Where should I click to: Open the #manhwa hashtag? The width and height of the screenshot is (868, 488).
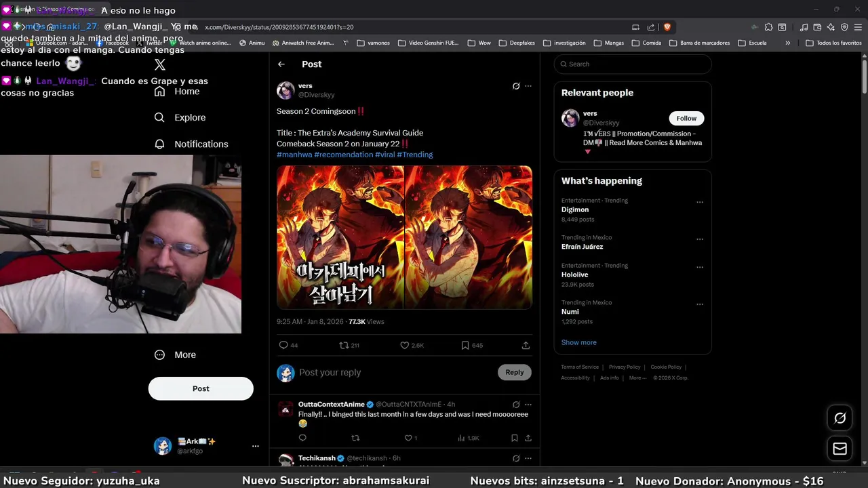[x=294, y=155]
